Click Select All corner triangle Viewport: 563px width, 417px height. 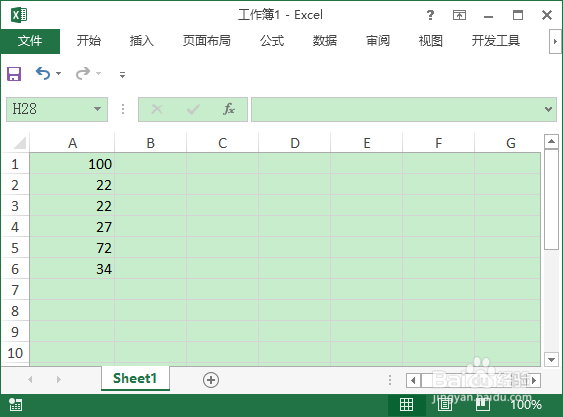[19, 143]
